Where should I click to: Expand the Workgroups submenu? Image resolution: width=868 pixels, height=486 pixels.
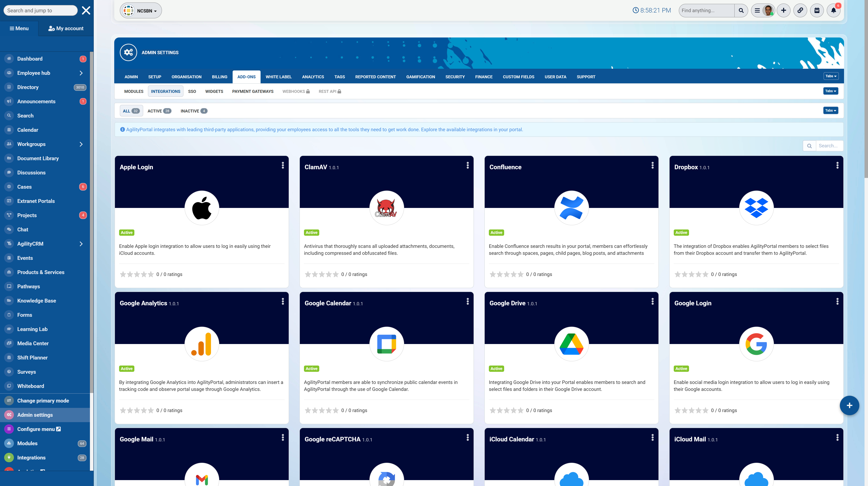click(x=81, y=144)
